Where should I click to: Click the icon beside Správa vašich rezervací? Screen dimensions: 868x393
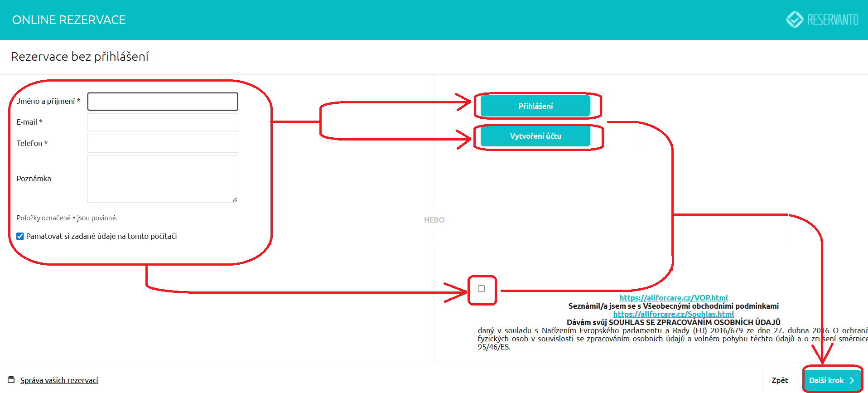[x=11, y=380]
